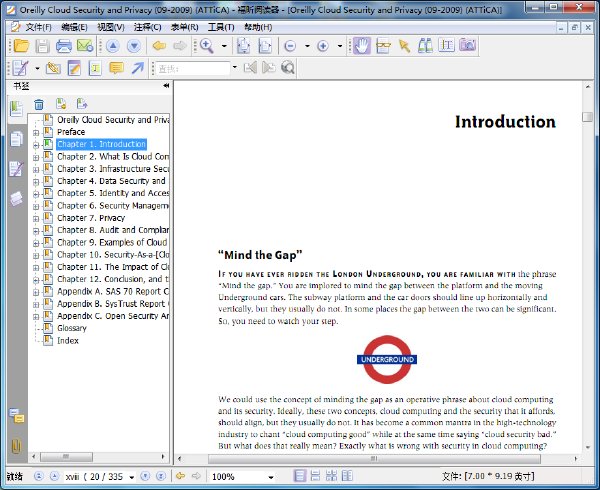600x490 pixels.
Task: Choose the yellow arrow select annotation tool
Action: coord(404,46)
